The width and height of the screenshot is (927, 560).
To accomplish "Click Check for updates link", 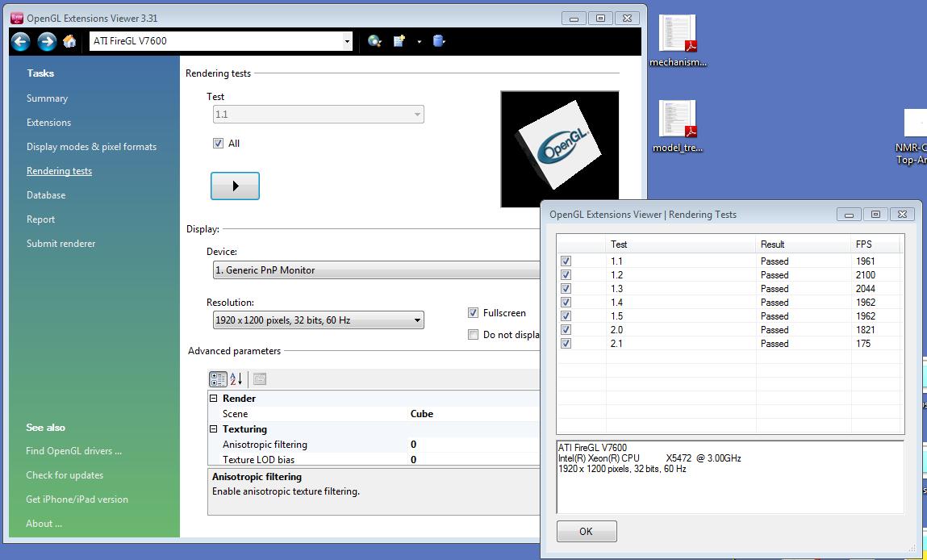I will [65, 474].
